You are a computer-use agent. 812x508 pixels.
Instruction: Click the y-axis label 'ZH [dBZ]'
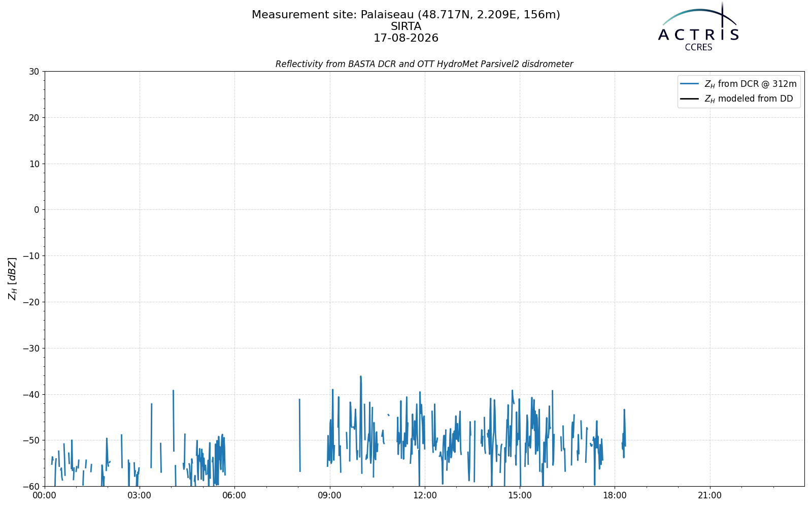pyautogui.click(x=12, y=278)
